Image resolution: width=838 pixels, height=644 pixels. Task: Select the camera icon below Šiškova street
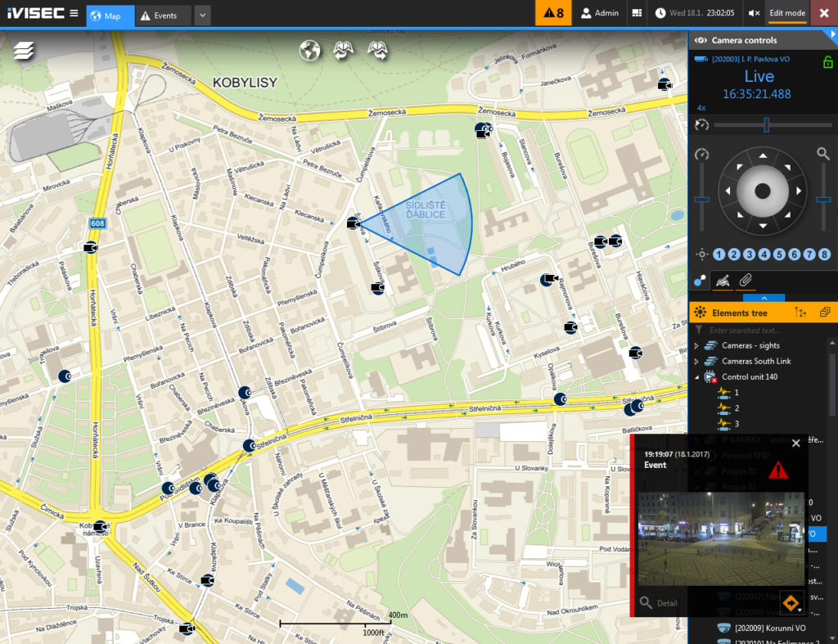(378, 288)
